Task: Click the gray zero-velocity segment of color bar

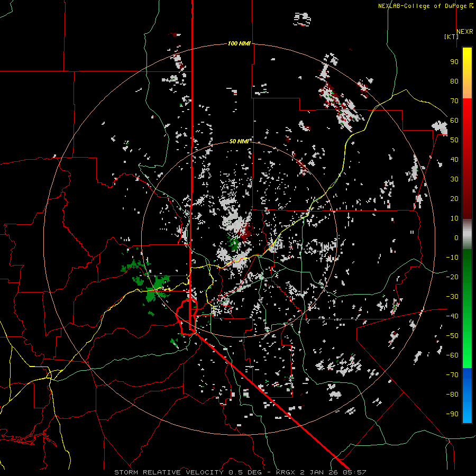Action: click(x=467, y=234)
